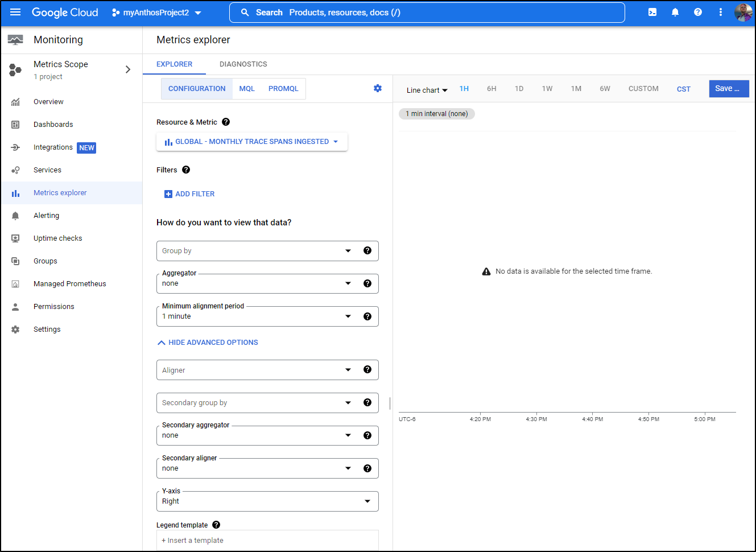The height and width of the screenshot is (552, 756).
Task: Click the Alerting bell sidebar icon
Action: coord(15,216)
